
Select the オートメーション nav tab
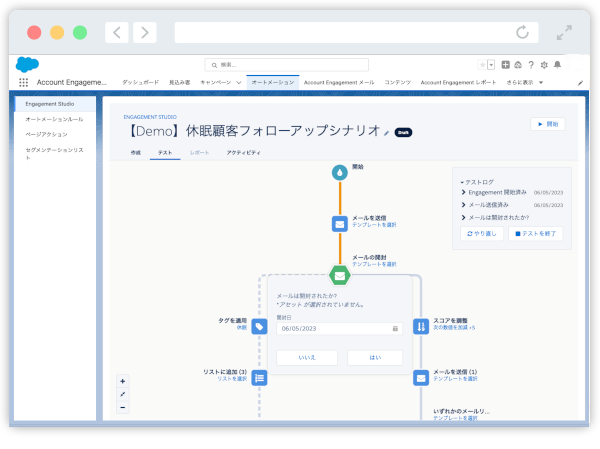[273, 82]
